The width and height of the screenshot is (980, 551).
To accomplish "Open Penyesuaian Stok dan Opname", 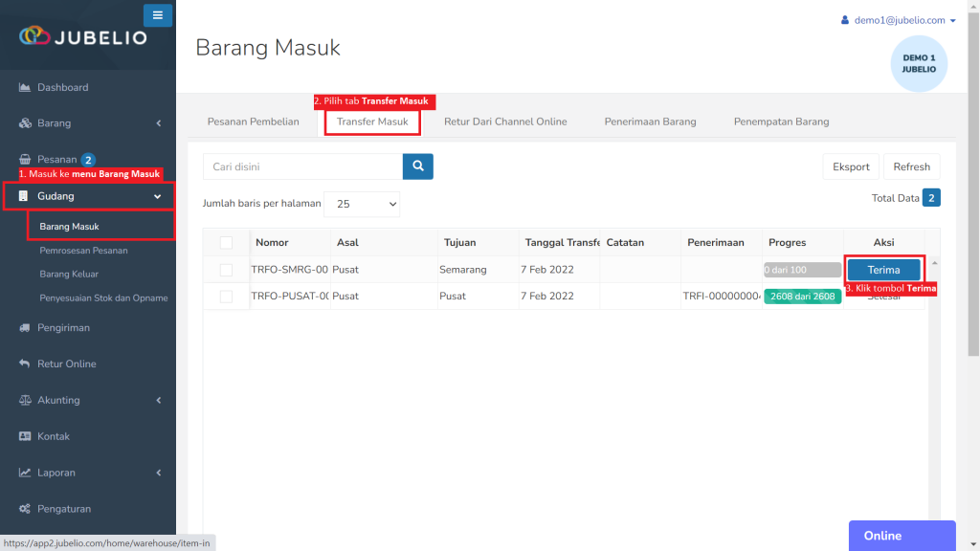I will (x=103, y=298).
